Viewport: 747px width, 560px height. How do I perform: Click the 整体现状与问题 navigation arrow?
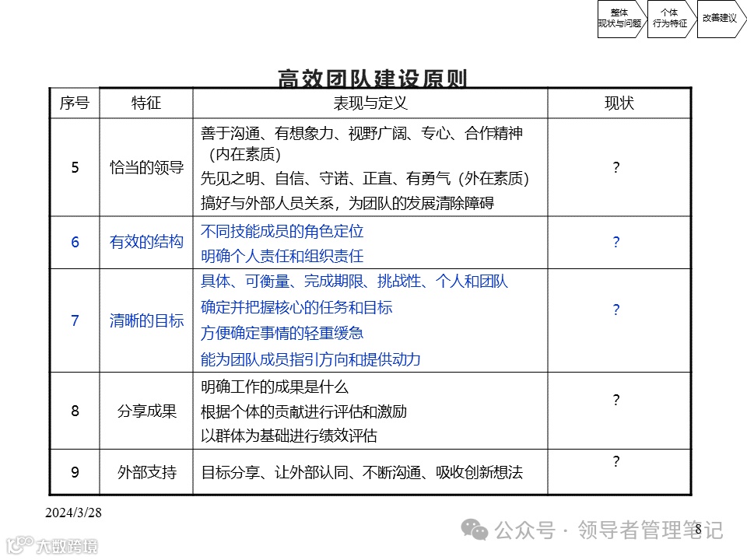[621, 19]
